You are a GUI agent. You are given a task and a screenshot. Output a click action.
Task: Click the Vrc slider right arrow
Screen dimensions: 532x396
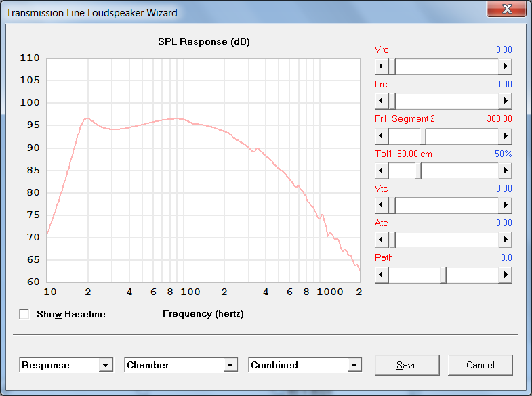tap(505, 66)
